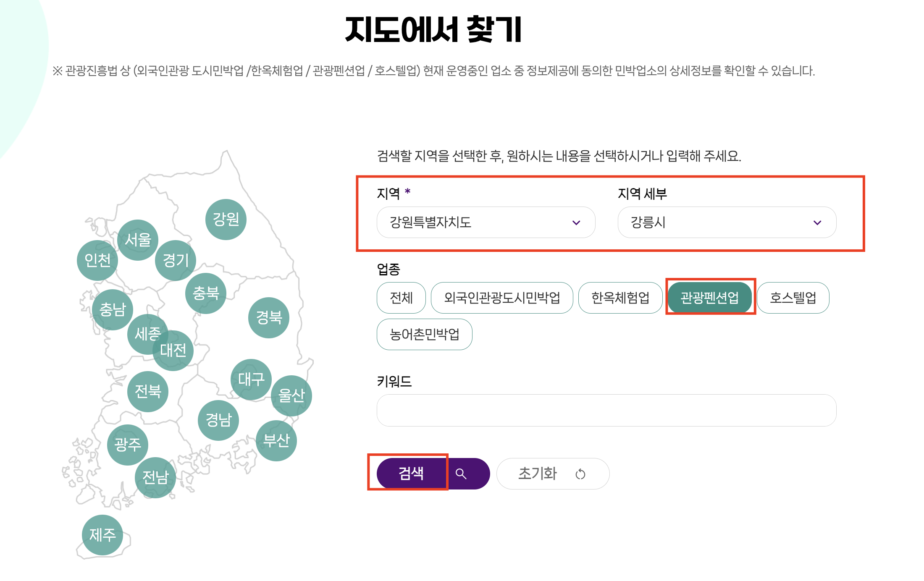Viewport: 924px width, 581px height.
Task: Expand the 강릉시 dropdown chevron arrow
Action: [817, 222]
